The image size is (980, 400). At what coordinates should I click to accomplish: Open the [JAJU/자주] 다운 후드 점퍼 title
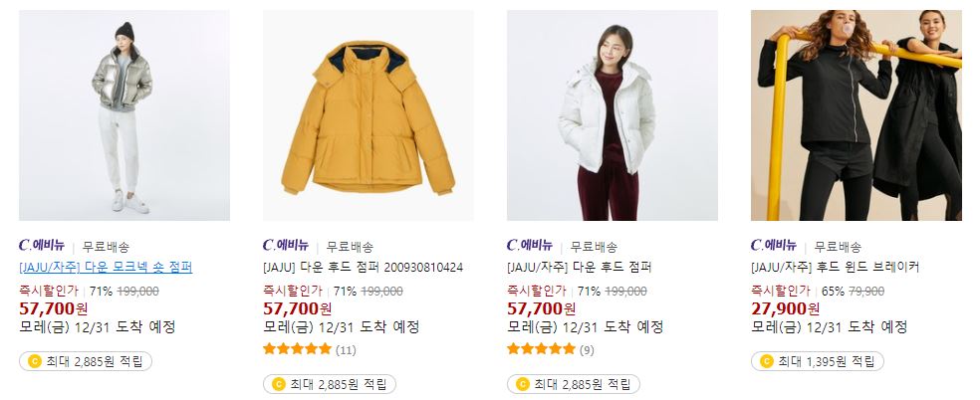click(x=580, y=268)
